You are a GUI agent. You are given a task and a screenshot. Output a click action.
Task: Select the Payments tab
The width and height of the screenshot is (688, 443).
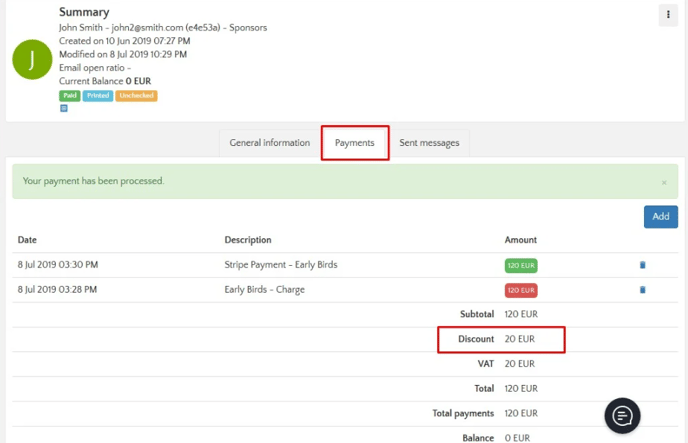(354, 143)
